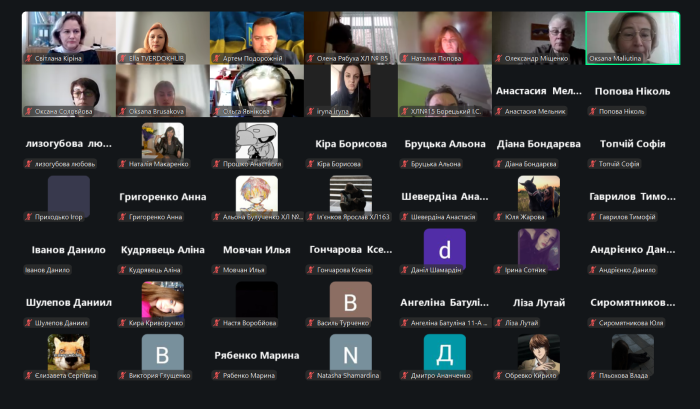Open the purple 'd' avatar of Даніл Шамардін

pyautogui.click(x=444, y=248)
